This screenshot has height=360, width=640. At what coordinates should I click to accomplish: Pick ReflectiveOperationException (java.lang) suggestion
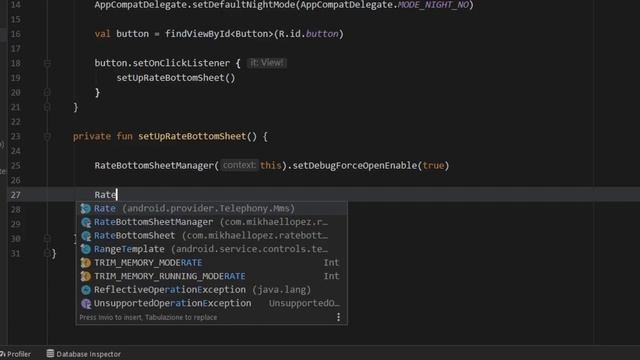click(211, 290)
